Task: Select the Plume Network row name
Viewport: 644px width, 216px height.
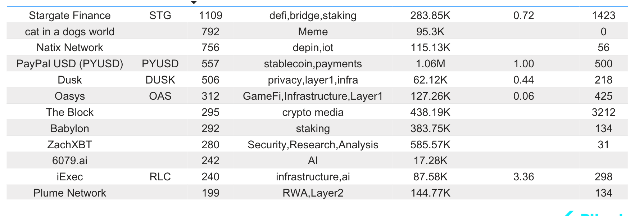Action: 70,193
